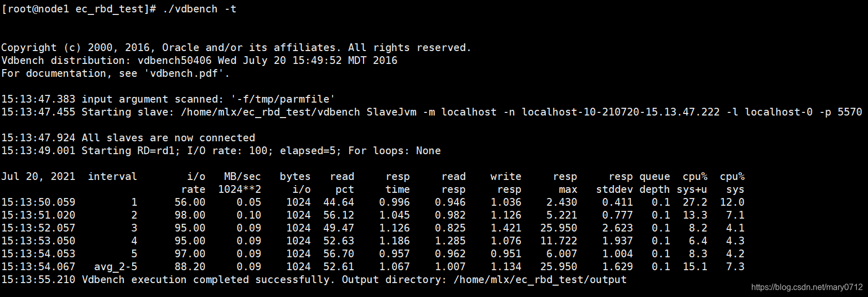Viewport: 868px width, 297px height.
Task: Click timestamp '15:13:52.057'
Action: (38, 228)
